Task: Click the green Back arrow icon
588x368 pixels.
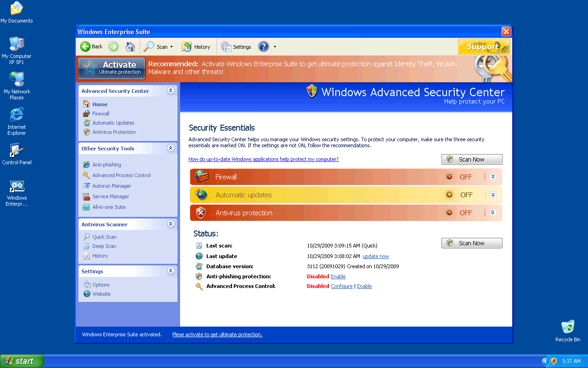Action: coord(85,46)
